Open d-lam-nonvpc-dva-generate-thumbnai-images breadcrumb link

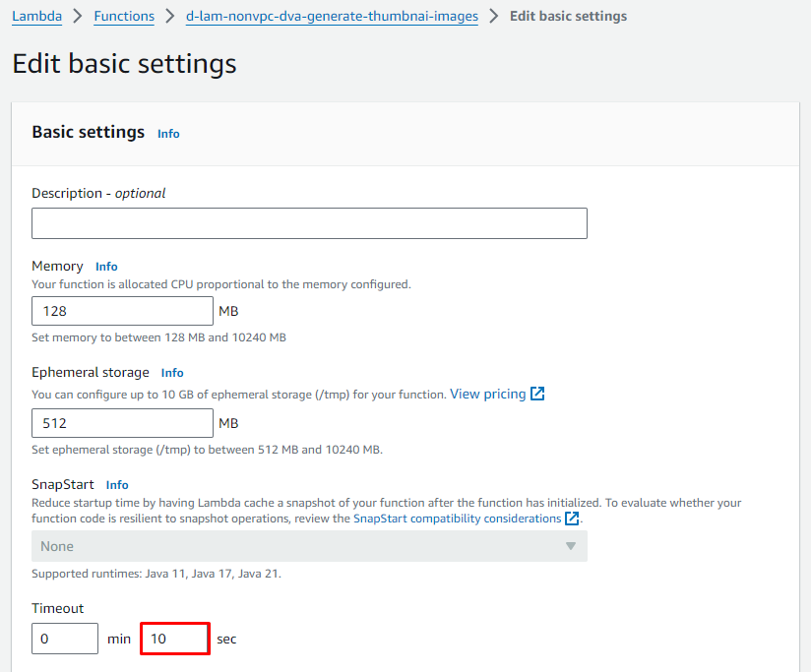click(x=332, y=16)
